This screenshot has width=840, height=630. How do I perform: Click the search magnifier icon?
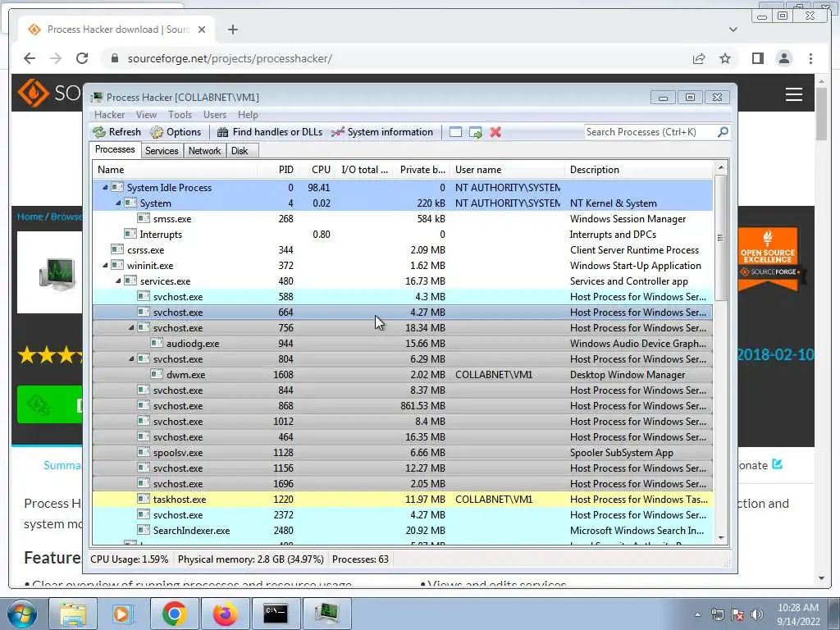[723, 132]
